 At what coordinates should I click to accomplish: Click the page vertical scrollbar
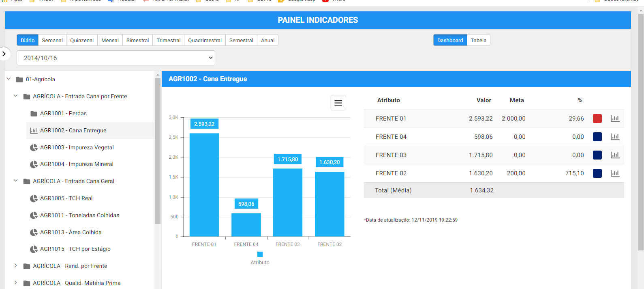click(641, 132)
